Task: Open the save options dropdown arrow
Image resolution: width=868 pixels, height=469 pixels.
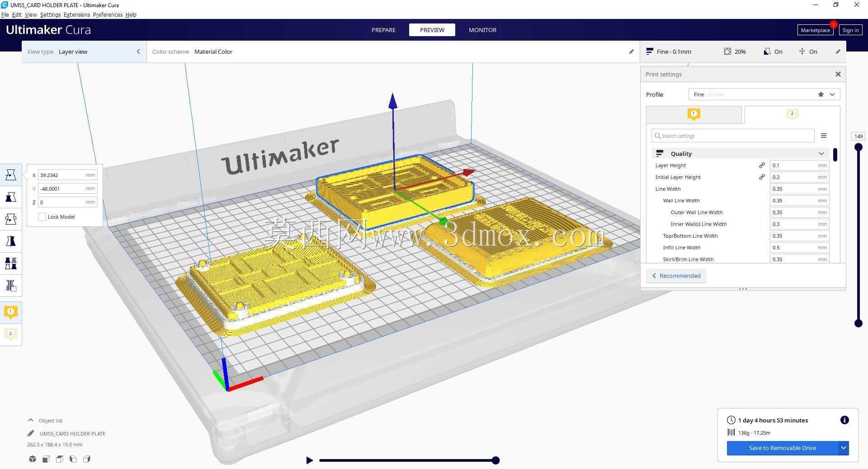Action: tap(843, 448)
